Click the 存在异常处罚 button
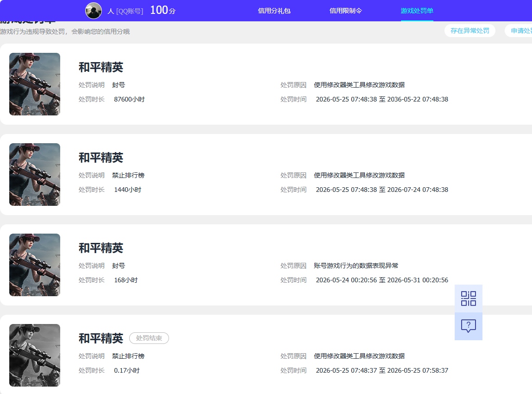 pyautogui.click(x=470, y=31)
